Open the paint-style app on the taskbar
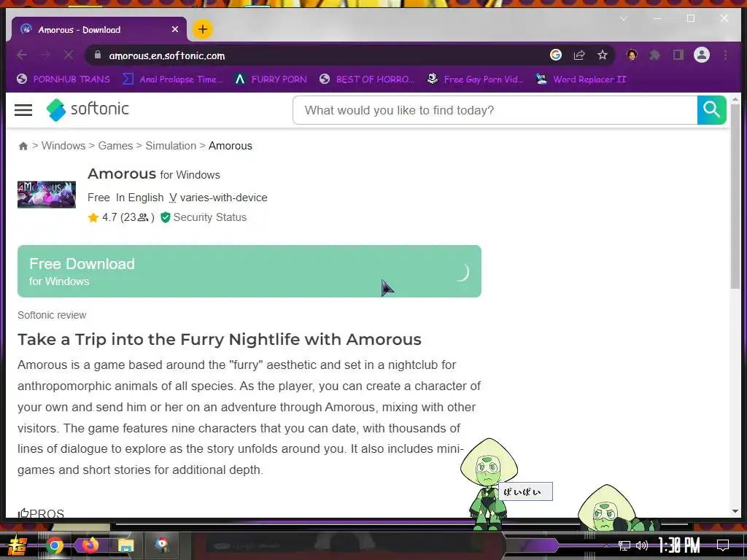 [162, 545]
